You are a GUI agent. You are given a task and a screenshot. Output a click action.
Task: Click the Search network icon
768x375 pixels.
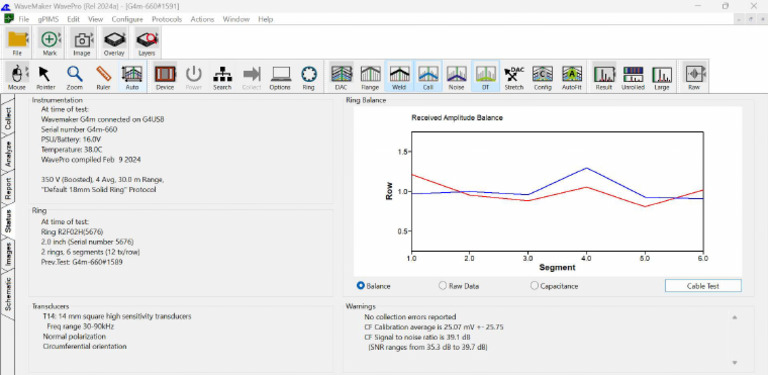pyautogui.click(x=222, y=77)
